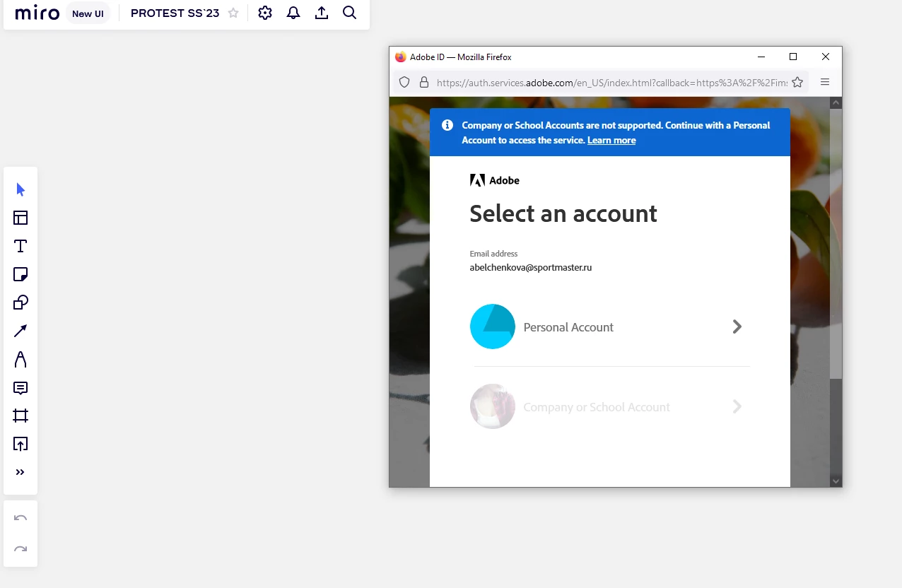Screen dimensions: 902x588
Task: Minimize the Firefox window
Action: click(x=761, y=57)
